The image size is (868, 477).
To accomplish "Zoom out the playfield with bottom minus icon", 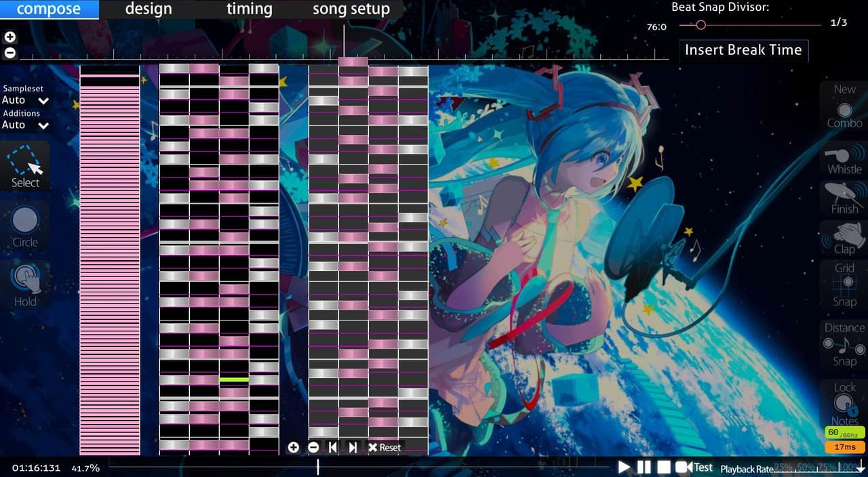I will [313, 447].
